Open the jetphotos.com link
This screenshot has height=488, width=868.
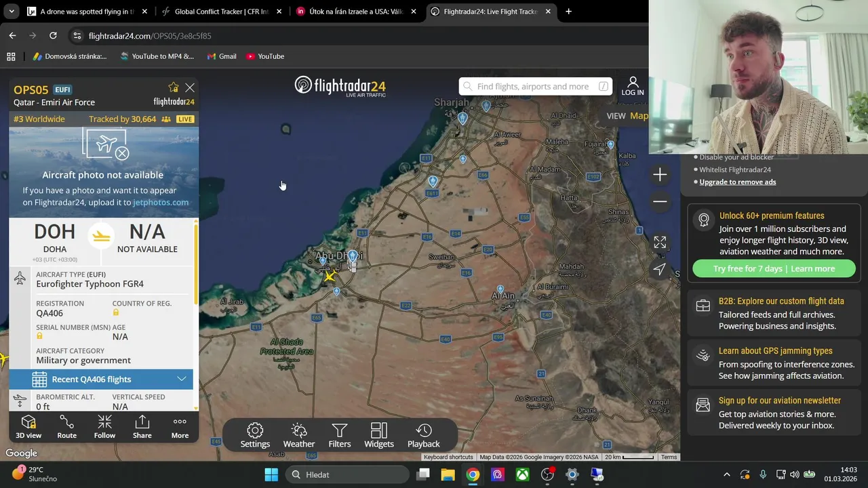tap(161, 202)
